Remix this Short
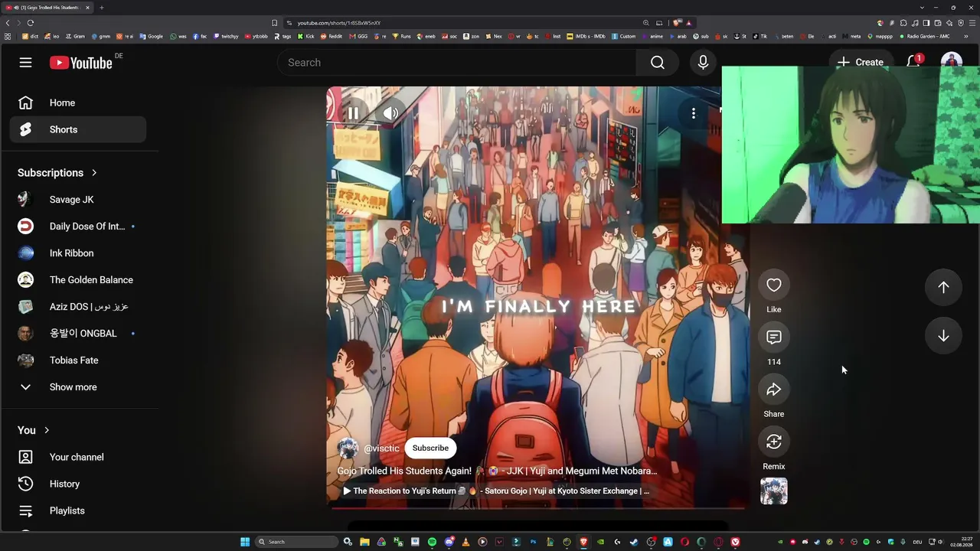980x551 pixels. pos(774,442)
